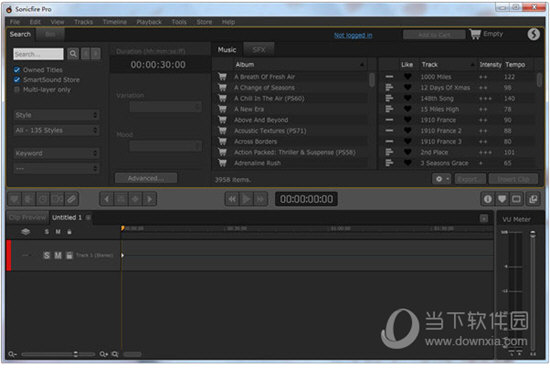Click the zoom-to-fit magnifier at timeline bottom
The width and height of the screenshot is (550, 368).
pyautogui.click(x=115, y=354)
